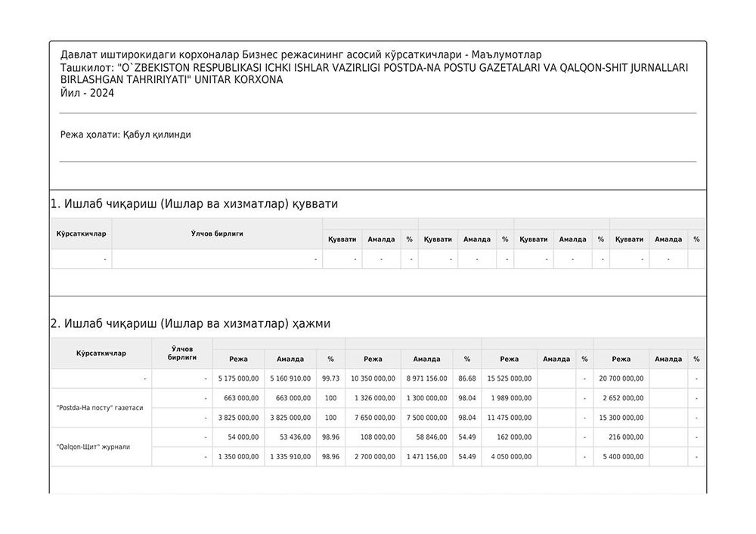Click the 'Режа ҳолати: Қабул қилинди' status text
756x534 pixels.
pyautogui.click(x=125, y=135)
